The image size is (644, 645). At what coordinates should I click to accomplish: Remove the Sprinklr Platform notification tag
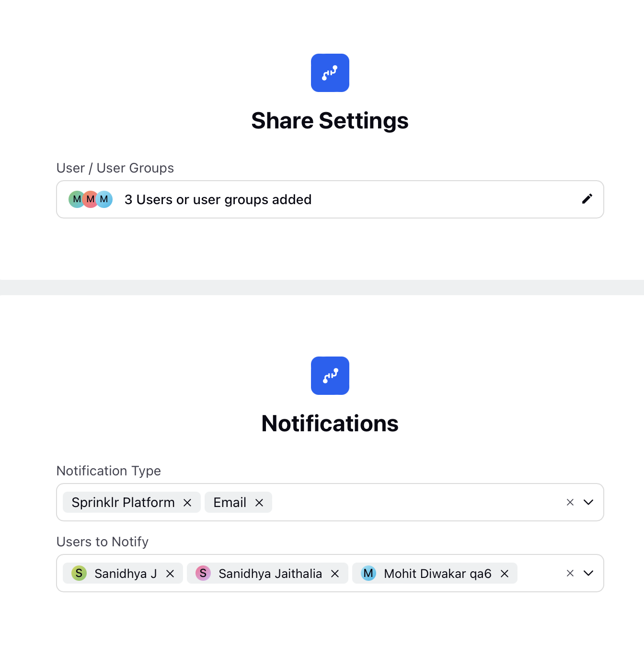coord(187,503)
